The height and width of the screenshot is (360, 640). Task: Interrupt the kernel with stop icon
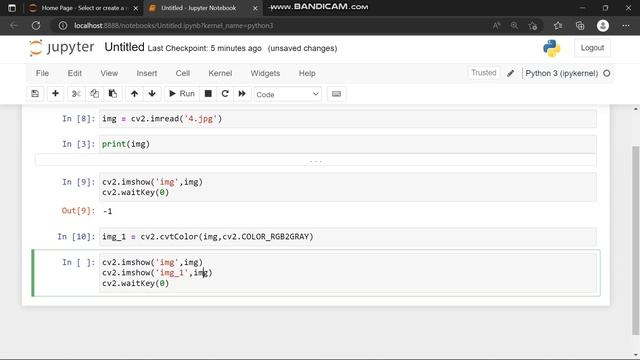[x=208, y=94]
